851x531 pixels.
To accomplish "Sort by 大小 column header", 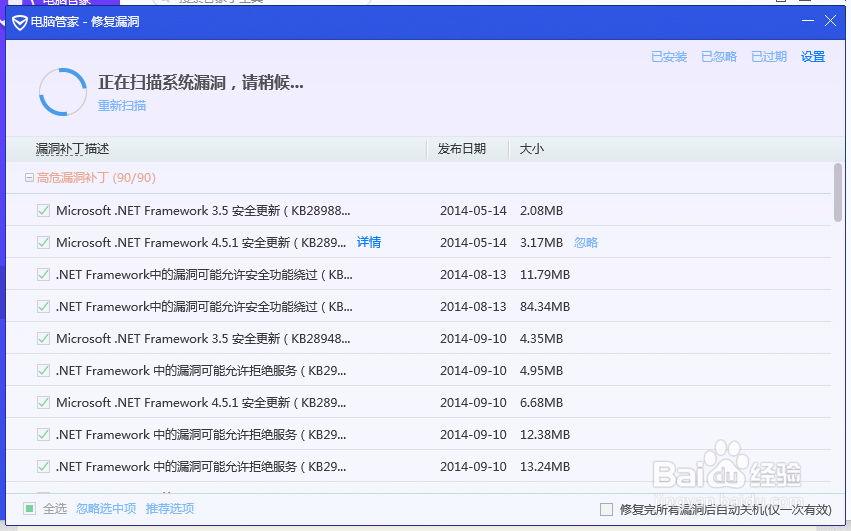I will click(x=531, y=149).
